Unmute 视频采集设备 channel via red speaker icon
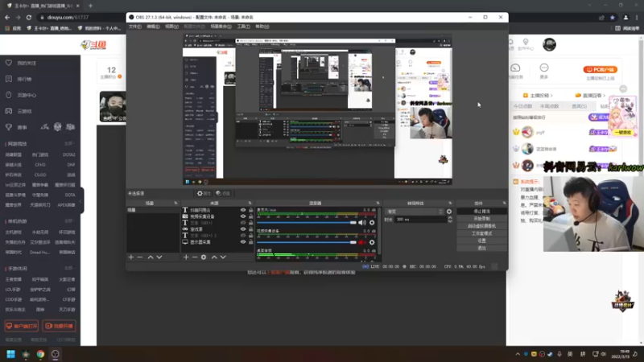644x362 pixels. 361,242
